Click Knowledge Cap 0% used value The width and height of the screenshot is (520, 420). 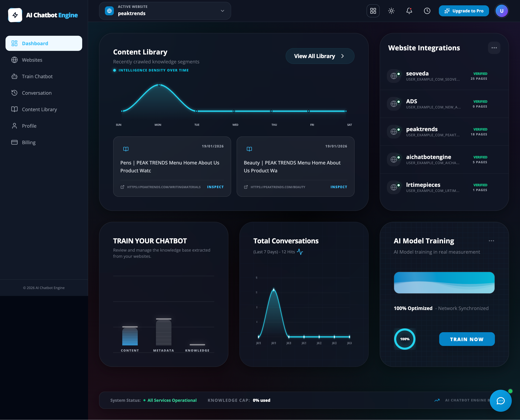click(x=261, y=400)
